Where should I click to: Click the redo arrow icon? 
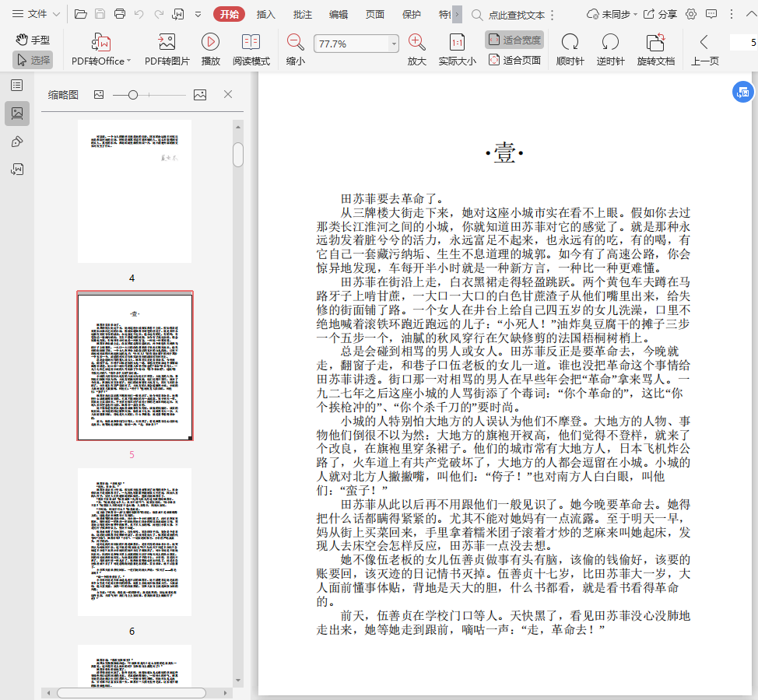159,15
